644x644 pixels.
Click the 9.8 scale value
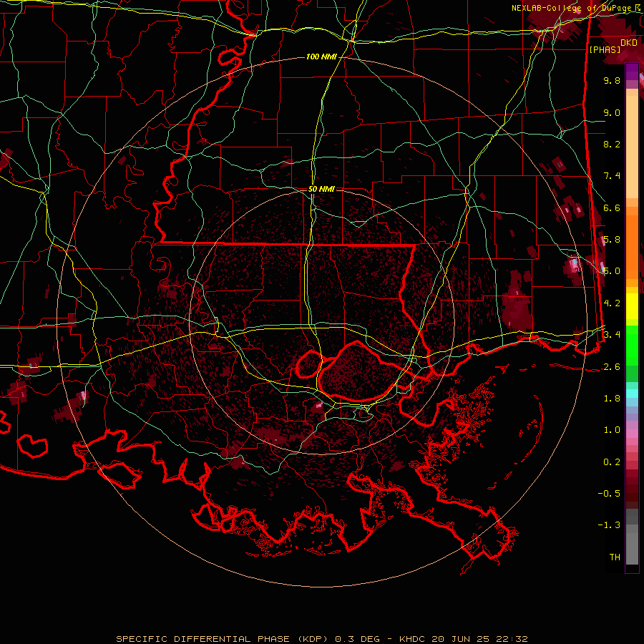(612, 80)
